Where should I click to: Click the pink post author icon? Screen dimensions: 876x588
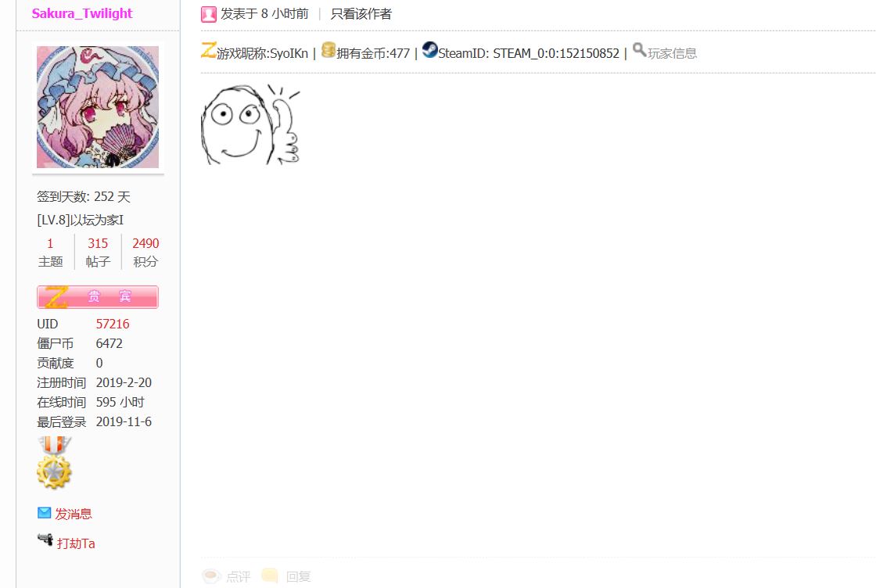[x=208, y=14]
